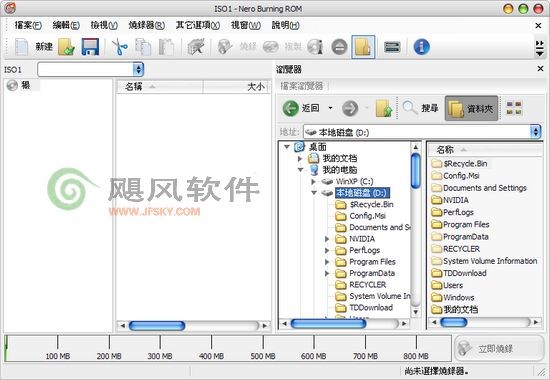Open the 視窗(W) menu
Screen dimensions: 550x380
pos(246,25)
